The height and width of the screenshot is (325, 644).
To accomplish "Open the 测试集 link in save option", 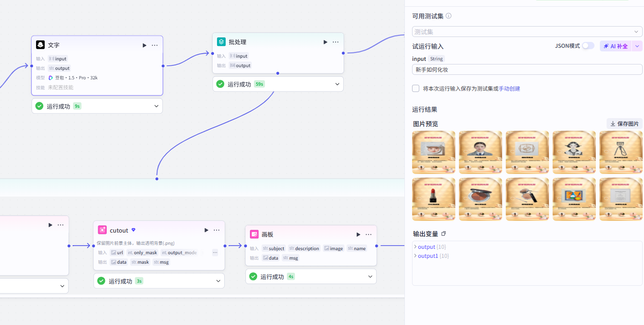I will pyautogui.click(x=485, y=88).
